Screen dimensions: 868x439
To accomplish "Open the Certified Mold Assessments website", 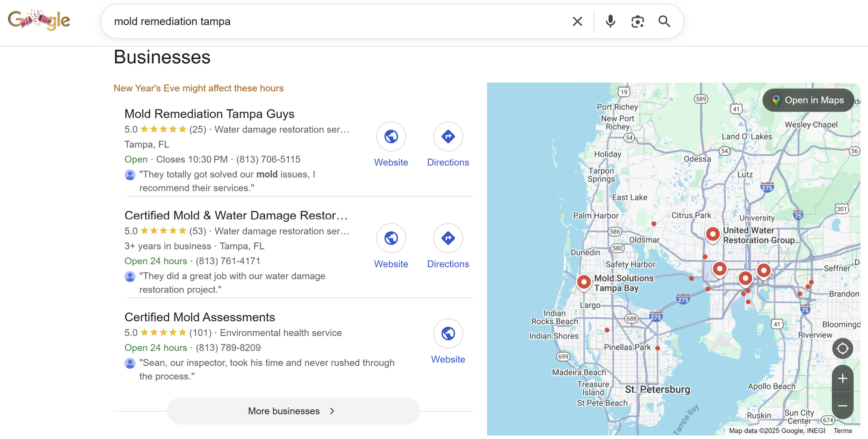I will 448,334.
